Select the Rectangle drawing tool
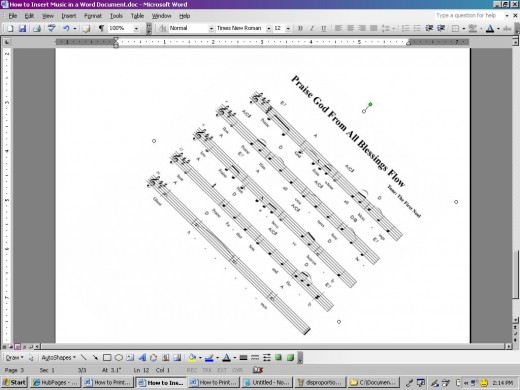Image resolution: width=520 pixels, height=390 pixels. tap(107, 358)
